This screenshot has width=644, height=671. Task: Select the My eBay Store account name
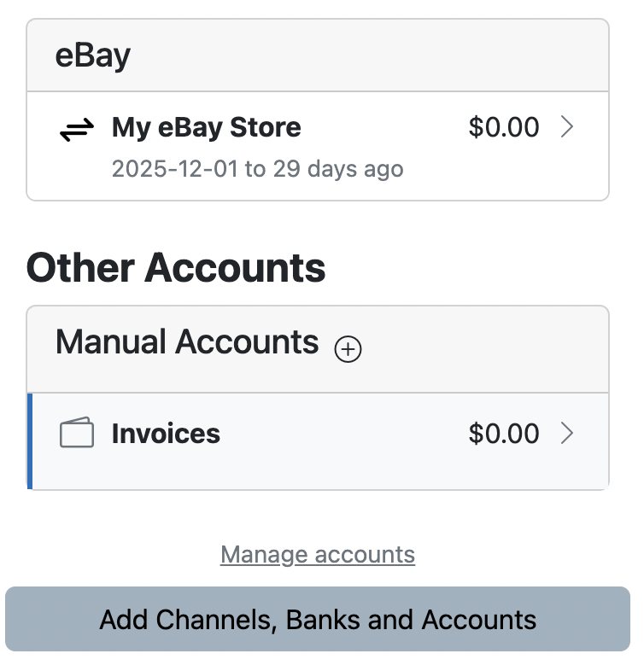(x=207, y=127)
